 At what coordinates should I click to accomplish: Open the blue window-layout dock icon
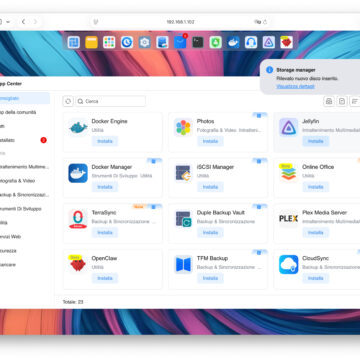pos(73,42)
